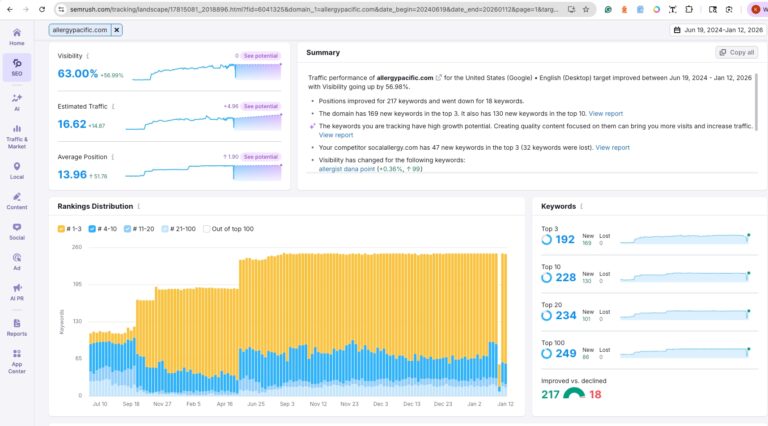
Task: Bookmark page with star icon
Action: 586,9
